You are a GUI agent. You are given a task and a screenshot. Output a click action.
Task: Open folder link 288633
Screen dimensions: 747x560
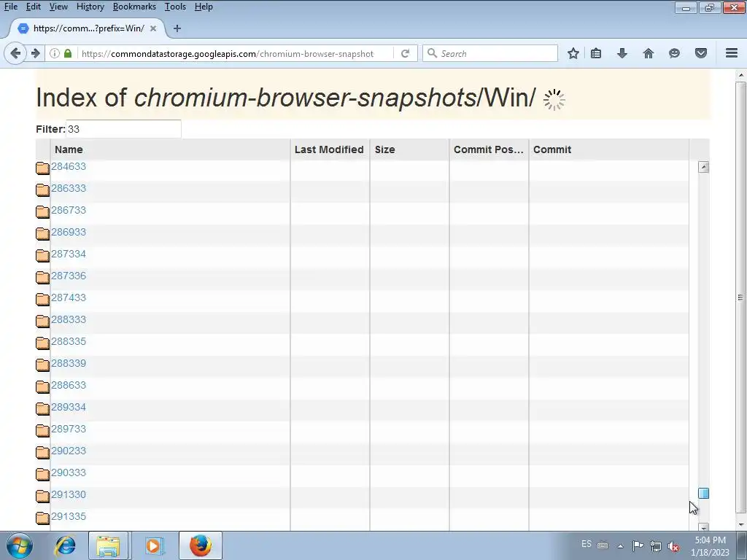point(69,385)
